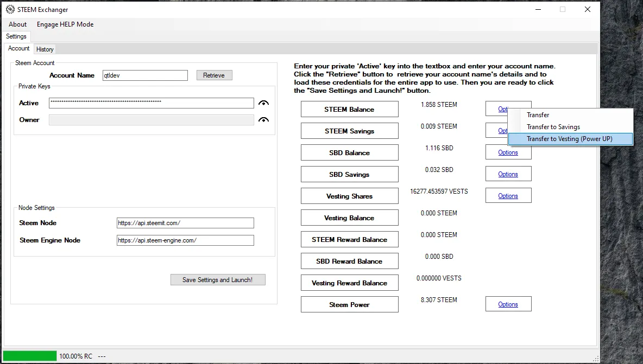Image resolution: width=643 pixels, height=364 pixels.
Task: Click the Steem Engine Node URL field
Action: (185, 240)
